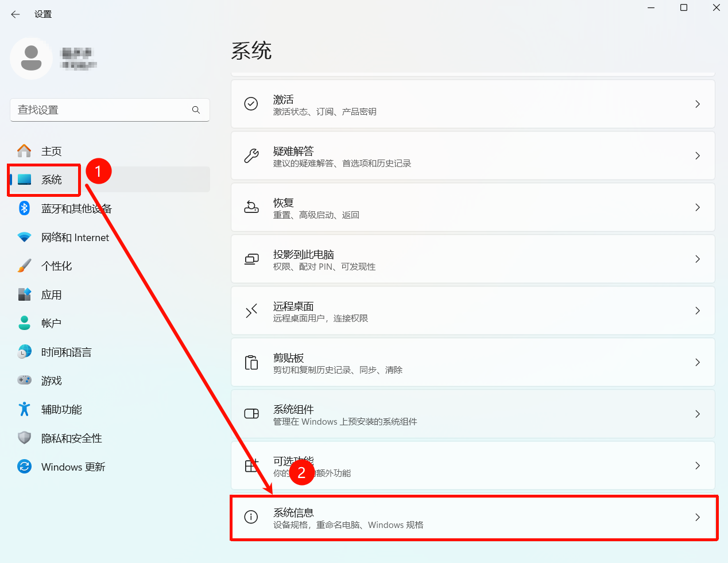Open the 投影到此电脑 title
The width and height of the screenshot is (728, 563).
click(x=304, y=254)
